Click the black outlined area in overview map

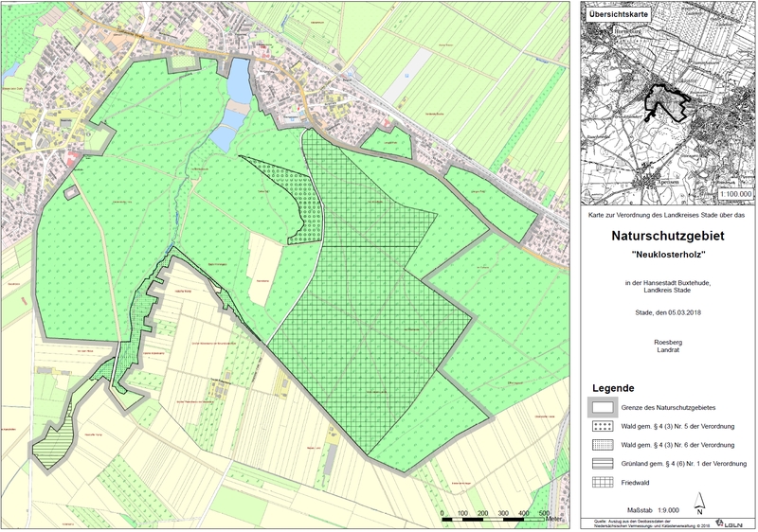(667, 103)
